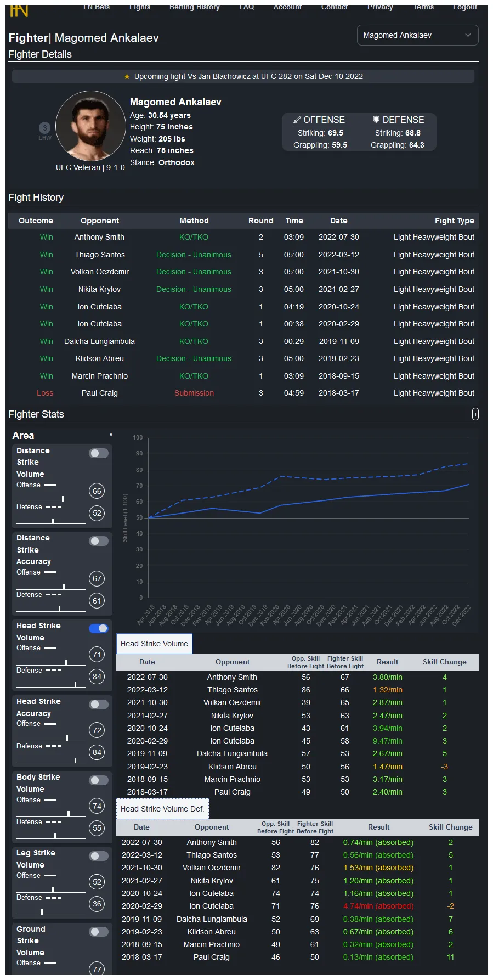Turn on the Leg Strike Volume toggle
493x980 pixels.
pos(99,856)
